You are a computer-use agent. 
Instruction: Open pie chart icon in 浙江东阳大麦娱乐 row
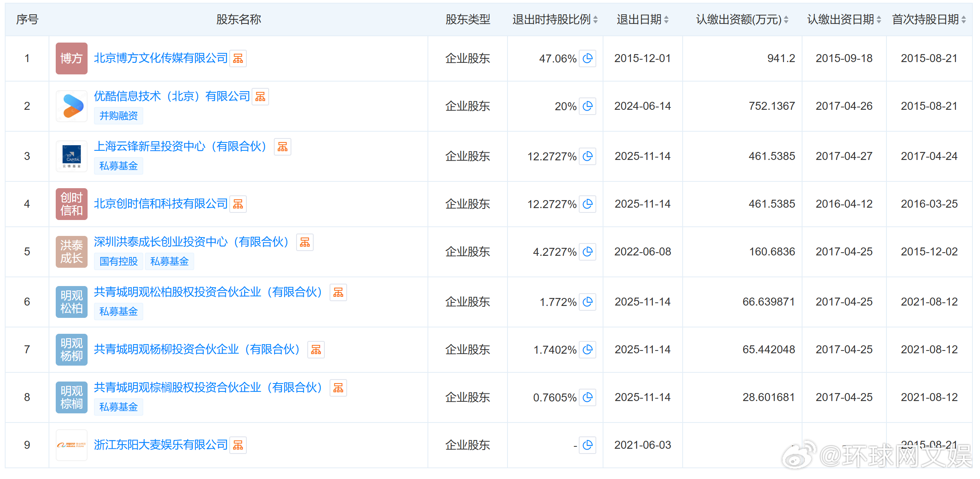[x=588, y=445]
